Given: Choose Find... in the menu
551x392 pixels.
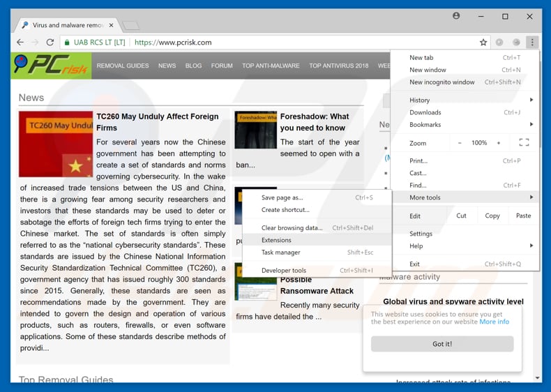Looking at the screenshot, I should (x=465, y=186).
